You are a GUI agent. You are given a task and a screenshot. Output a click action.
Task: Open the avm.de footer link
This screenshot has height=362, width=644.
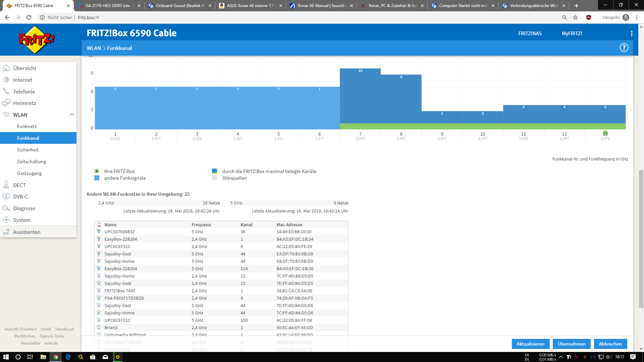pos(51,343)
